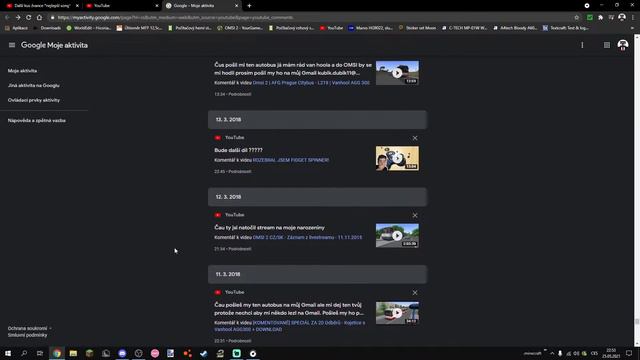The width and height of the screenshot is (640, 360).
Task: Open the hamburger main menu icon
Action: pyautogui.click(x=12, y=45)
